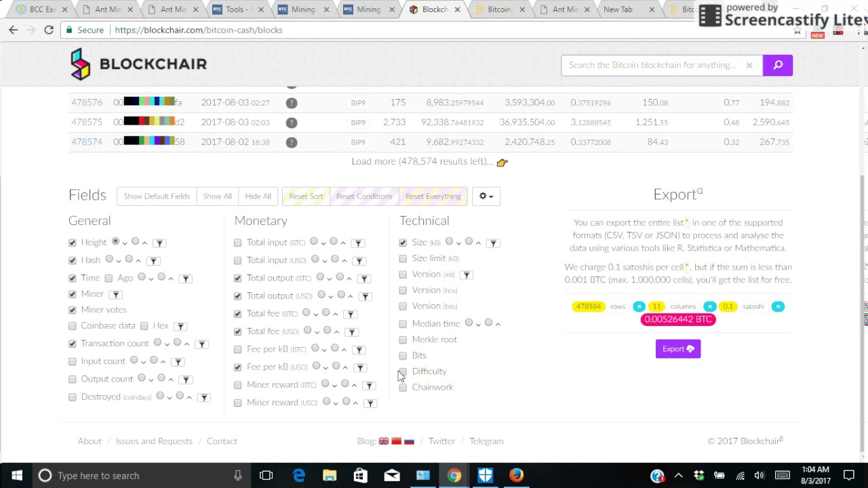Click the Reset Sort button
This screenshot has height=488, width=868.
pyautogui.click(x=306, y=196)
